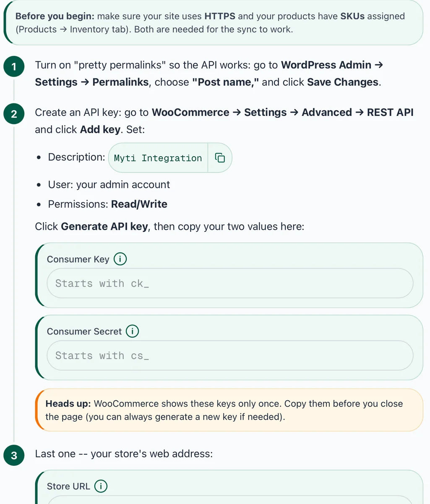Viewport: 430px width, 504px height.
Task: Open the Consumer Key info tooltip icon
Action: pos(120,259)
